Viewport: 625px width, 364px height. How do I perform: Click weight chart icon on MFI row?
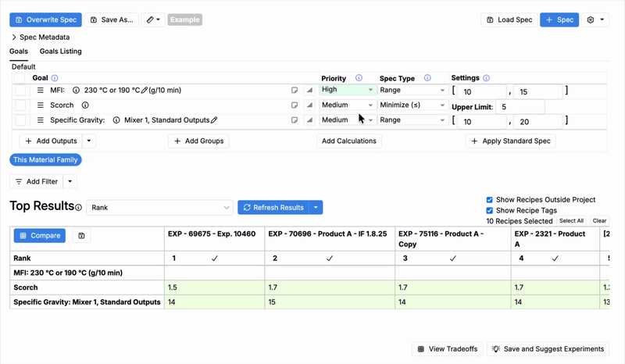[309, 91]
